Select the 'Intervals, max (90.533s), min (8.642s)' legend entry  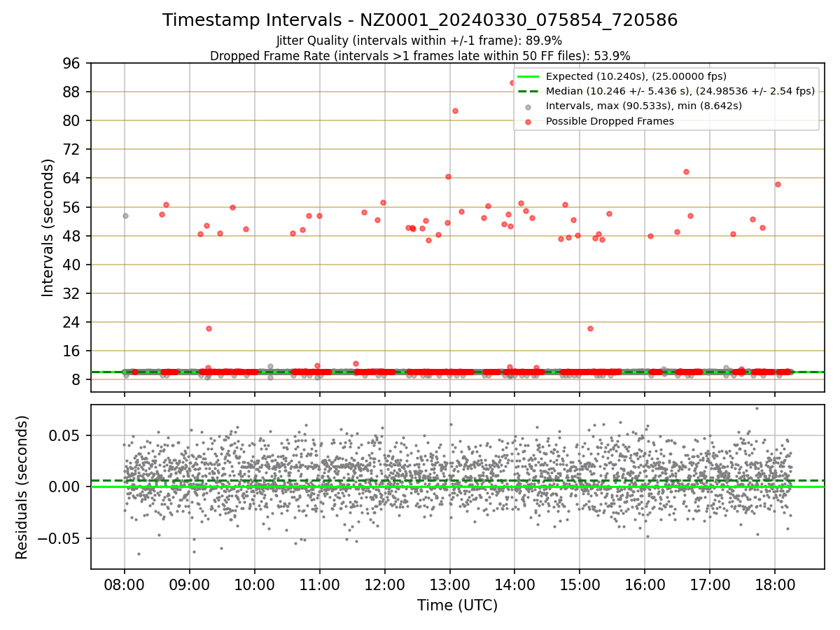(644, 106)
